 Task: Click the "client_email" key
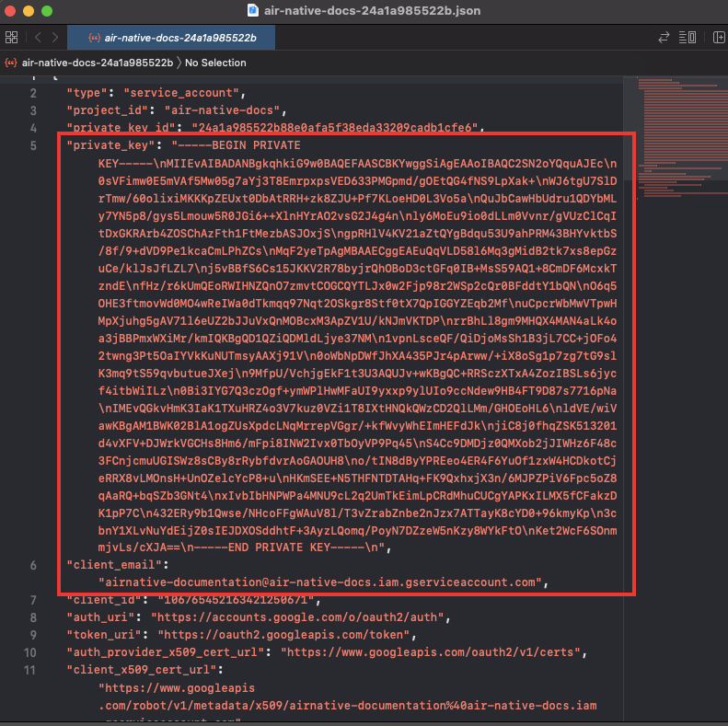pos(115,565)
